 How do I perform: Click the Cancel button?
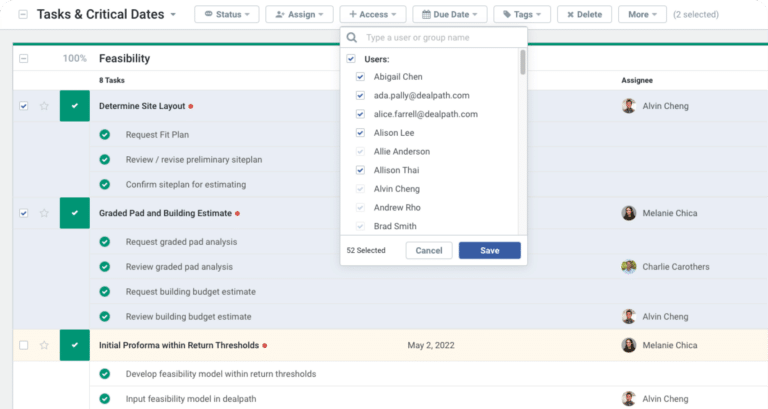click(428, 250)
